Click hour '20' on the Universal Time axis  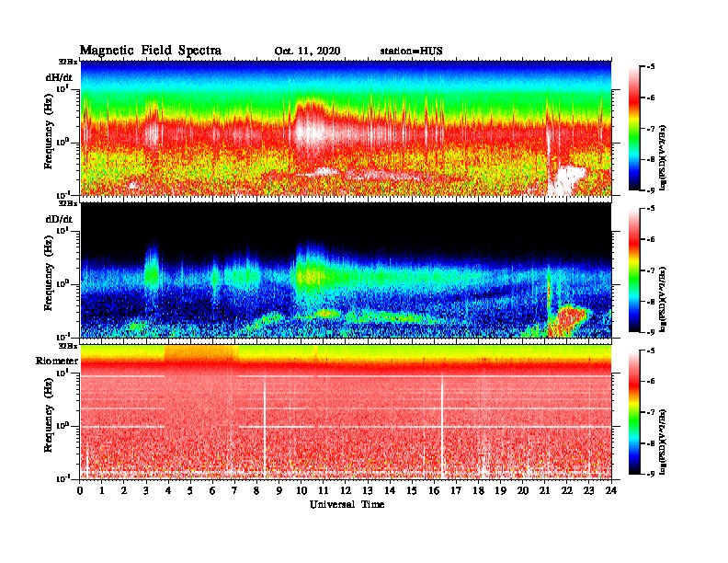tap(523, 491)
